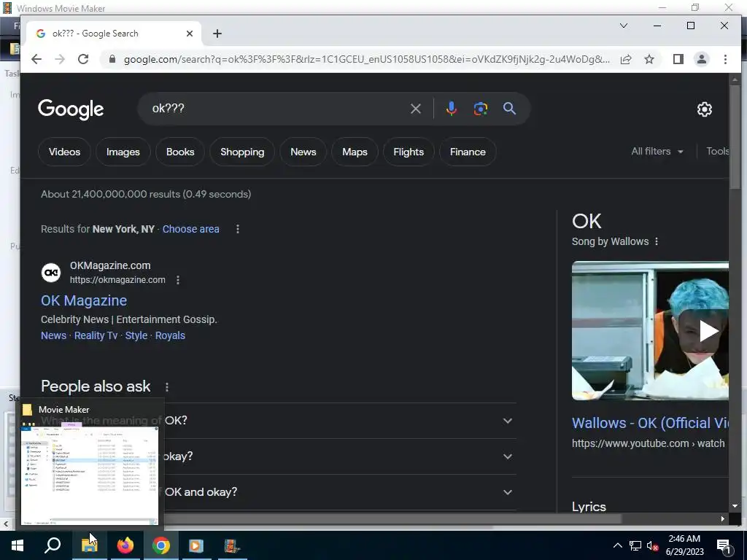Filter results by News chip
This screenshot has height=560, width=747.
pos(303,152)
